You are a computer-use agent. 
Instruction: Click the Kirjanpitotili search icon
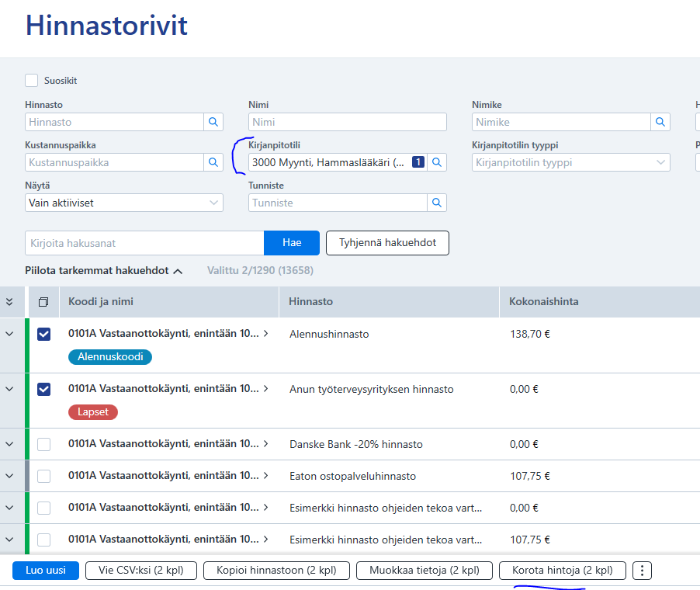[x=437, y=162]
